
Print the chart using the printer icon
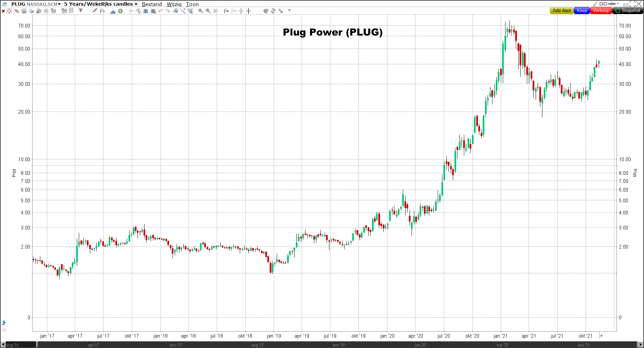coord(31,11)
